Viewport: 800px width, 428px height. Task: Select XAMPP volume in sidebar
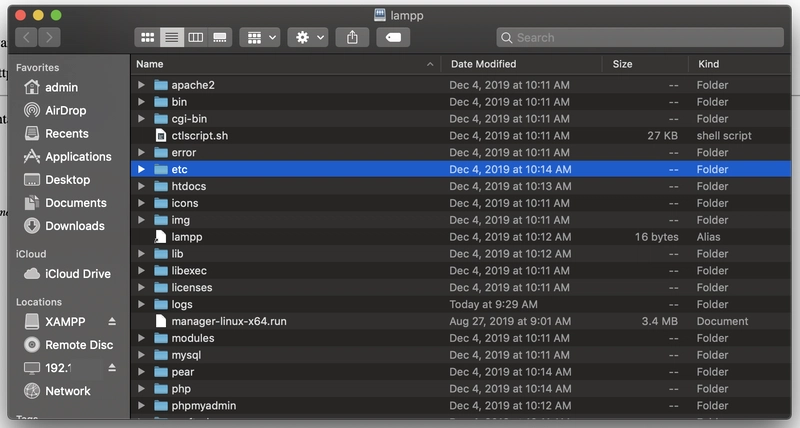pyautogui.click(x=55, y=322)
